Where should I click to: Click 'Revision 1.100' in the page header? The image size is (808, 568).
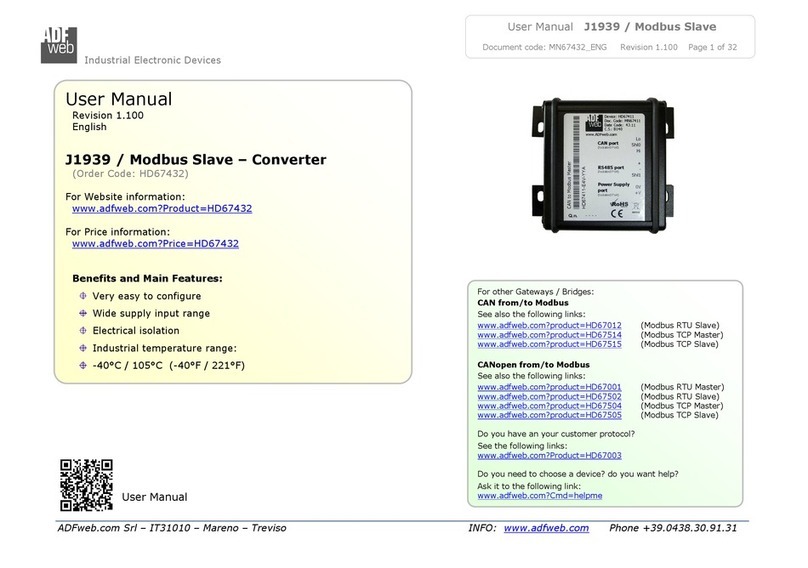[x=649, y=47]
